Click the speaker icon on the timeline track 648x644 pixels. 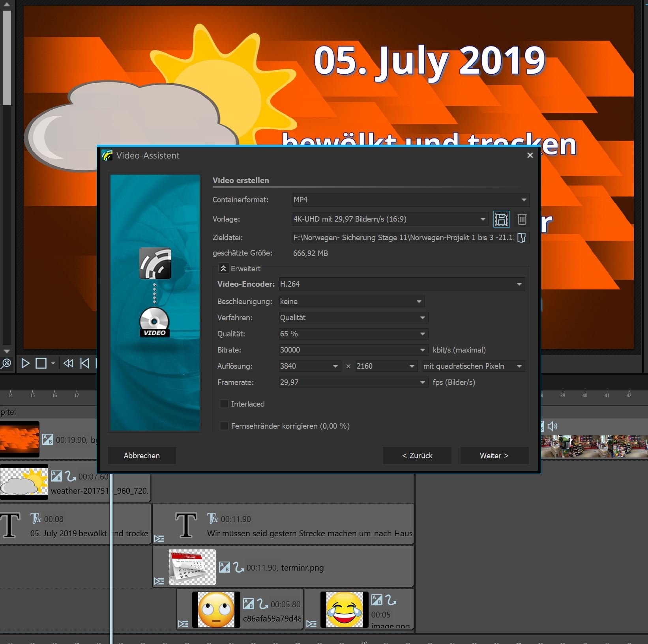tap(552, 426)
